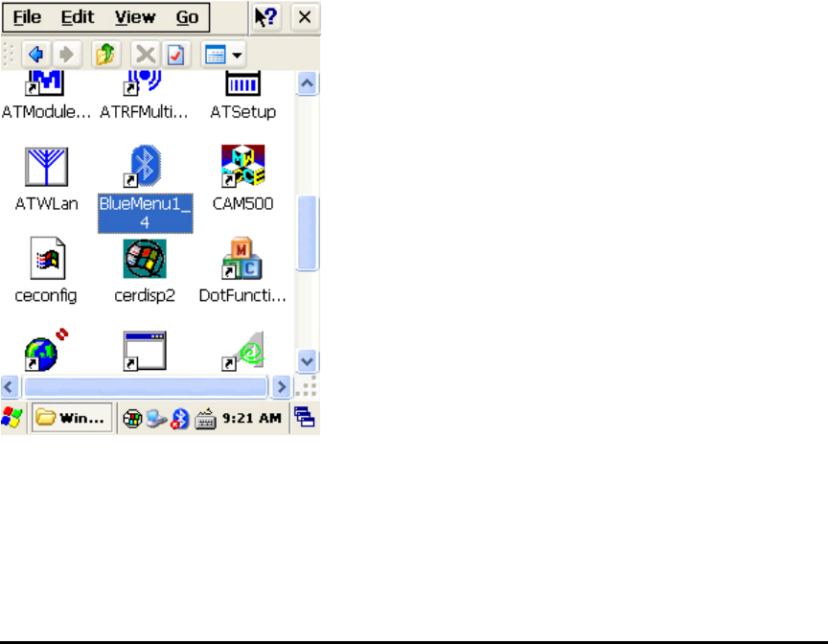
Task: Go forward with the gray arrow
Action: 66,54
